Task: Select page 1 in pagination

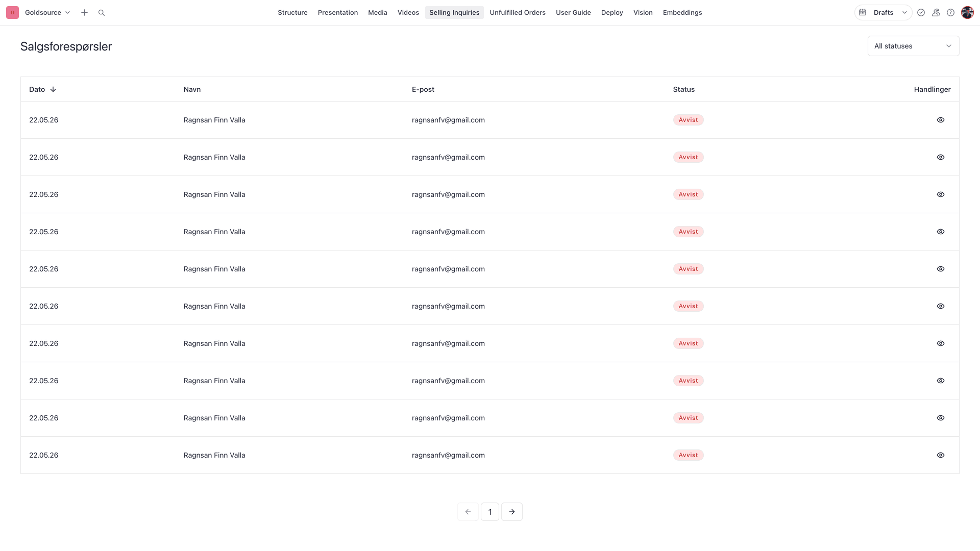Action: [x=490, y=512]
